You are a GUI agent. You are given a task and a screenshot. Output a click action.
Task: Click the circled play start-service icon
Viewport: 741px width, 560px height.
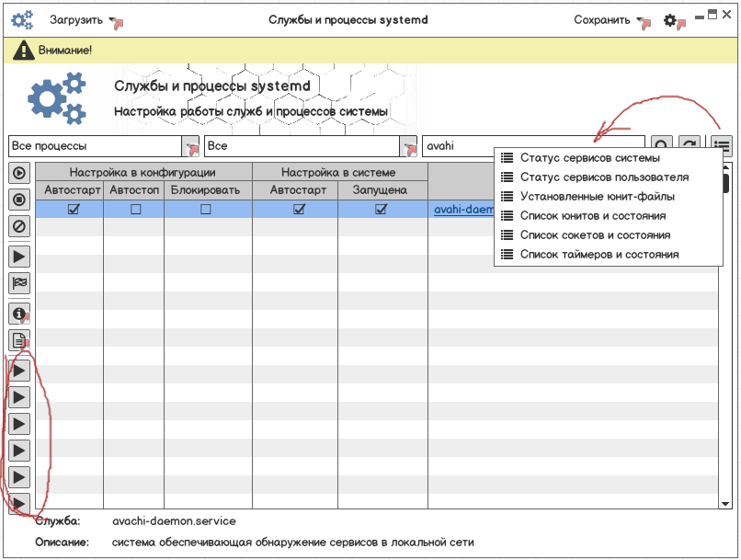pyautogui.click(x=18, y=172)
